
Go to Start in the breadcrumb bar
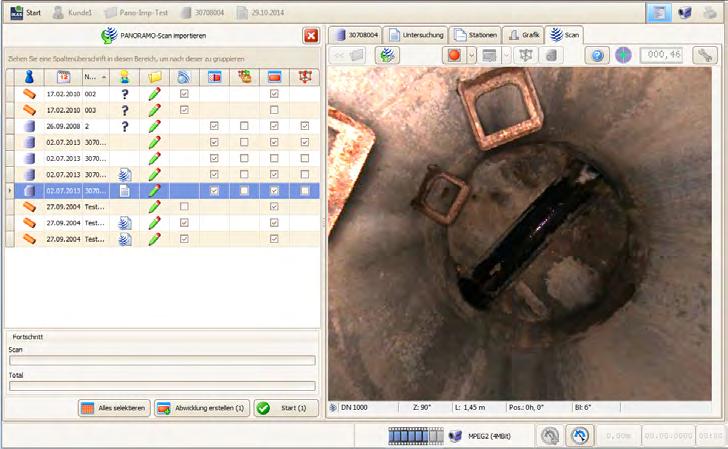coord(26,13)
